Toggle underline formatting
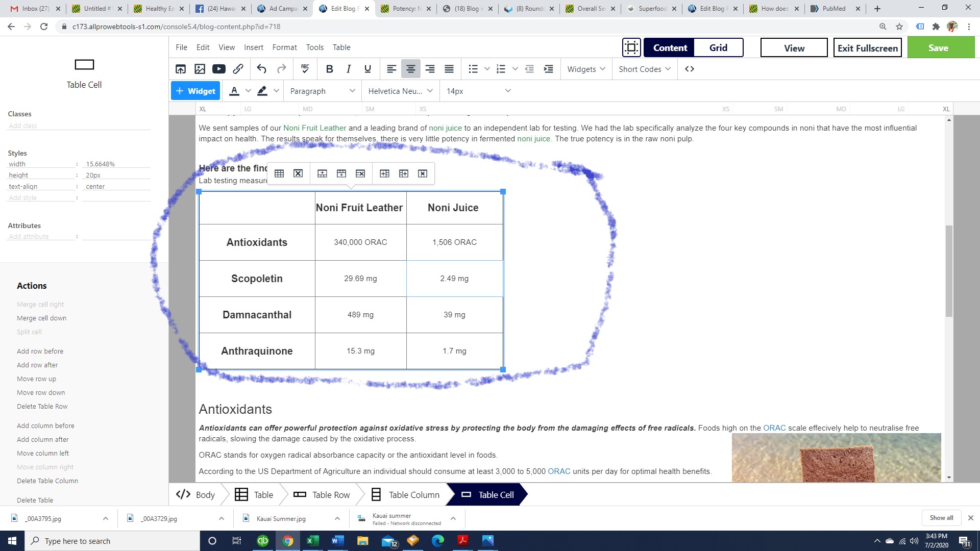This screenshot has height=551, width=980. coord(367,69)
